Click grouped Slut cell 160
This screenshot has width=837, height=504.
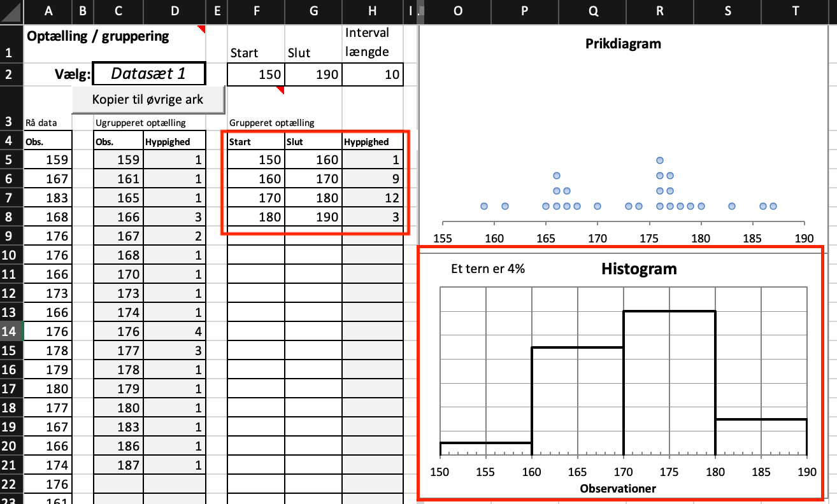[313, 160]
